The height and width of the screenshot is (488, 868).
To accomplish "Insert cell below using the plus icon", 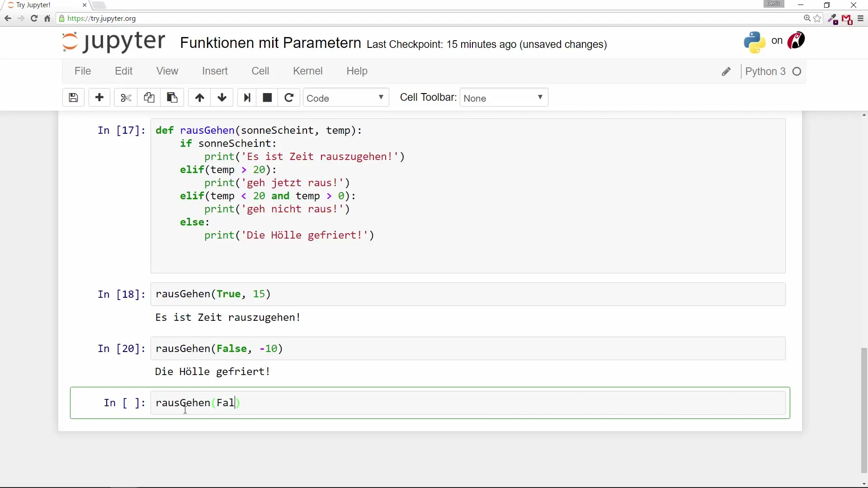I will point(99,98).
